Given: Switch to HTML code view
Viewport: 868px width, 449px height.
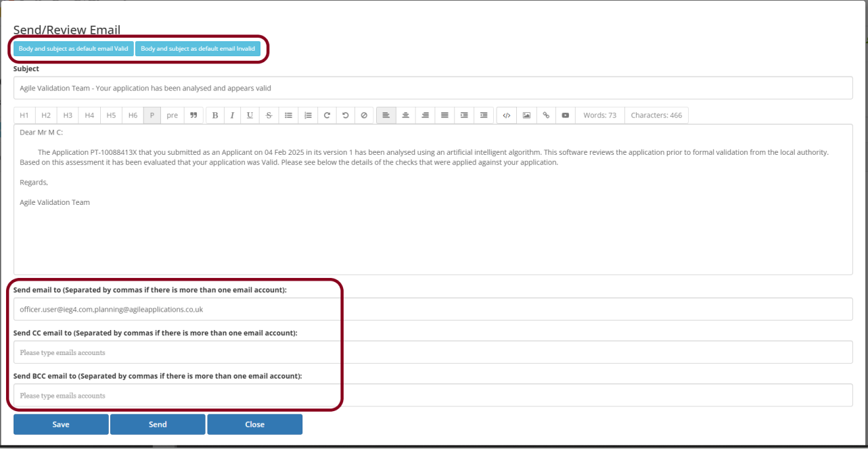Looking at the screenshot, I should 507,116.
